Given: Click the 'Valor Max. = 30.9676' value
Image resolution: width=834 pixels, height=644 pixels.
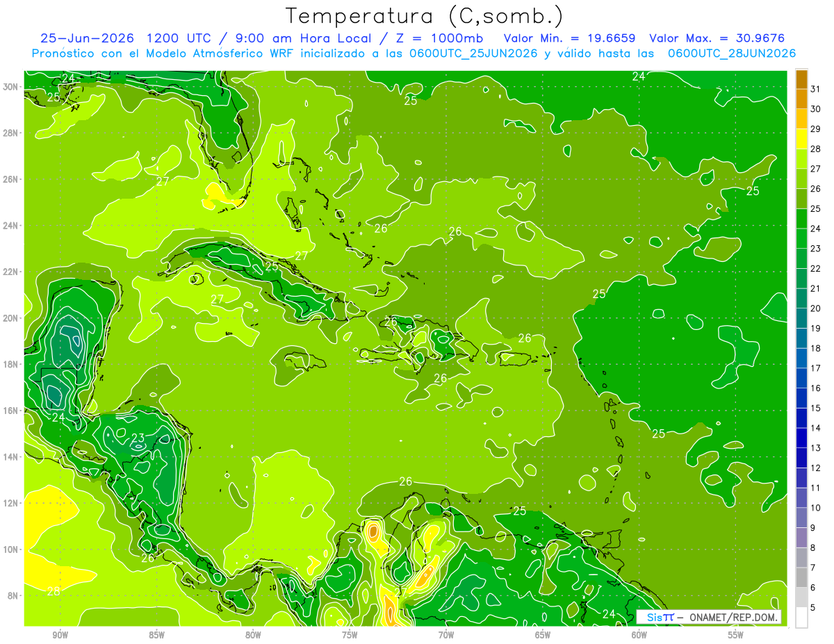Looking at the screenshot, I should click(716, 38).
